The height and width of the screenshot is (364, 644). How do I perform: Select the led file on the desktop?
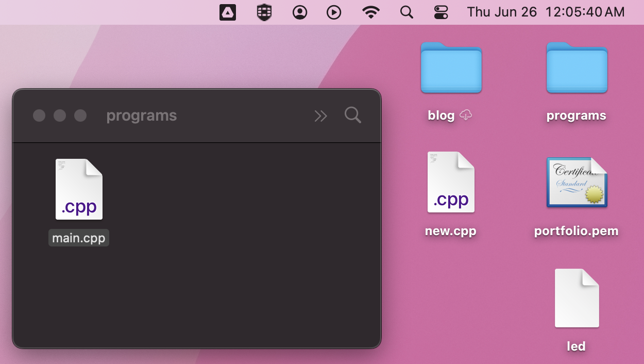point(577,298)
